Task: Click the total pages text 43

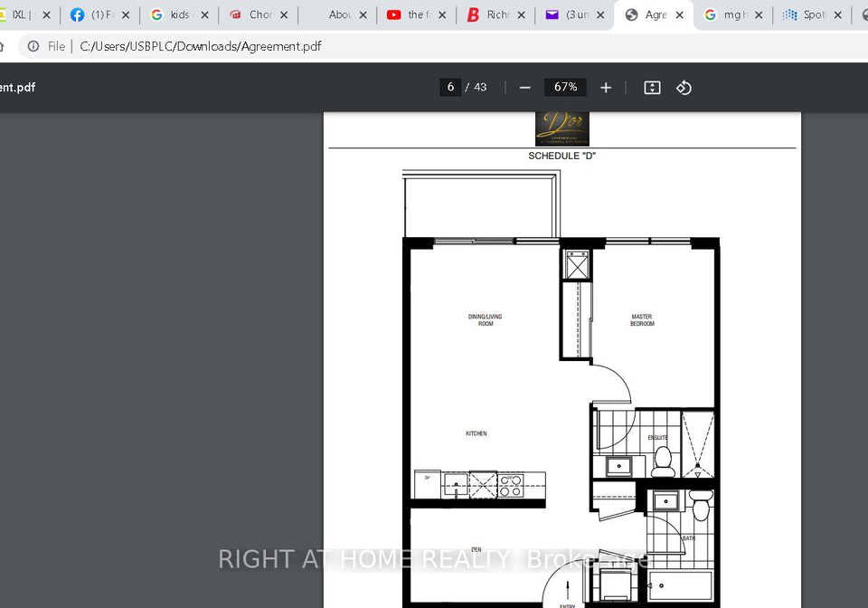Action: [480, 87]
